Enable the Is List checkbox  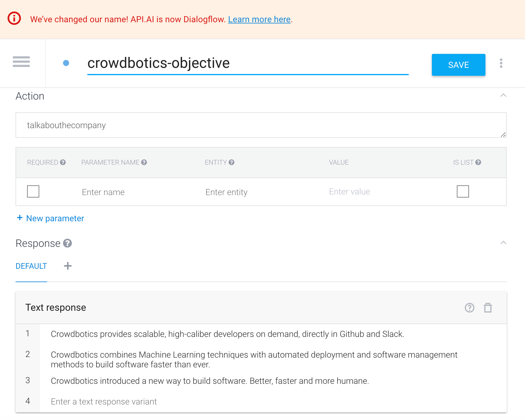point(463,191)
